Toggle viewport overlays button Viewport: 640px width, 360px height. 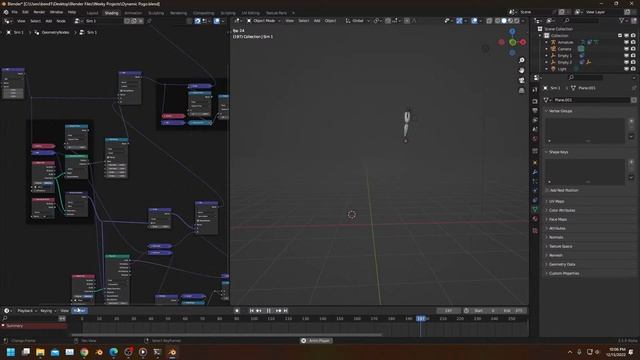click(474, 21)
